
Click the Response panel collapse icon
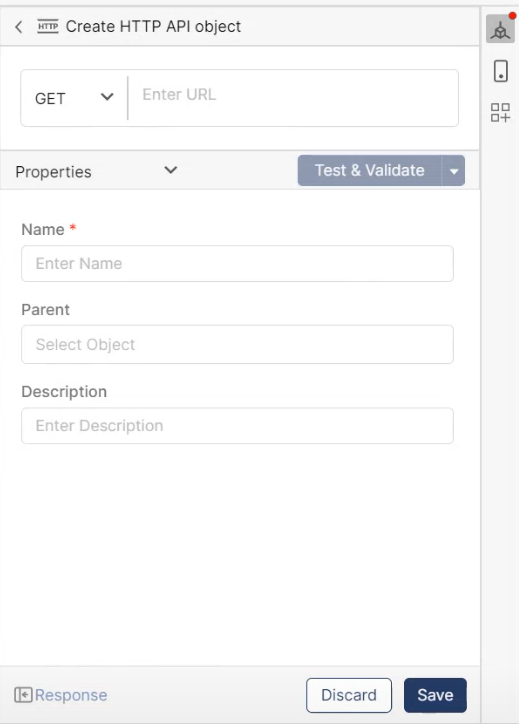[23, 694]
